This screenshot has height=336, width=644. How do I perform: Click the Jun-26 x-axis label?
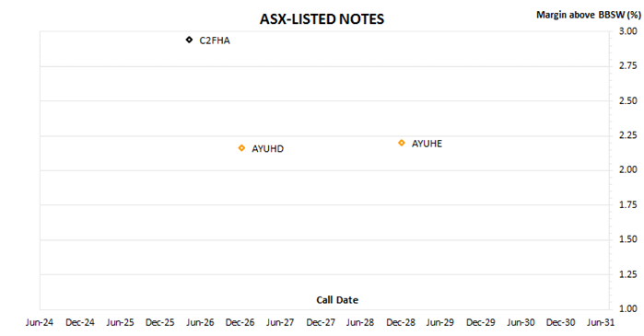pyautogui.click(x=200, y=322)
